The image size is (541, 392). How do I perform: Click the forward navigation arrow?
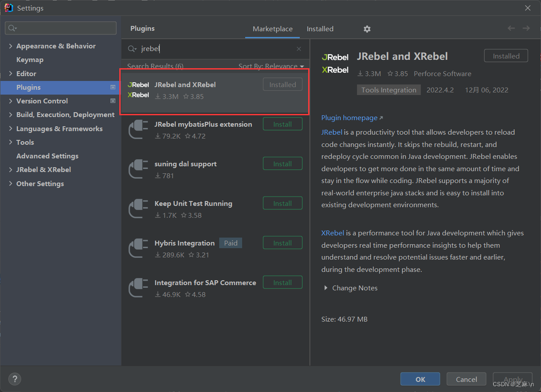pyautogui.click(x=526, y=28)
